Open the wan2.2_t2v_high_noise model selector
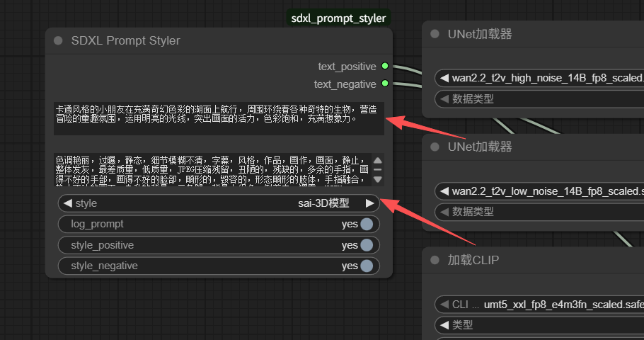644x340 pixels. coord(545,78)
